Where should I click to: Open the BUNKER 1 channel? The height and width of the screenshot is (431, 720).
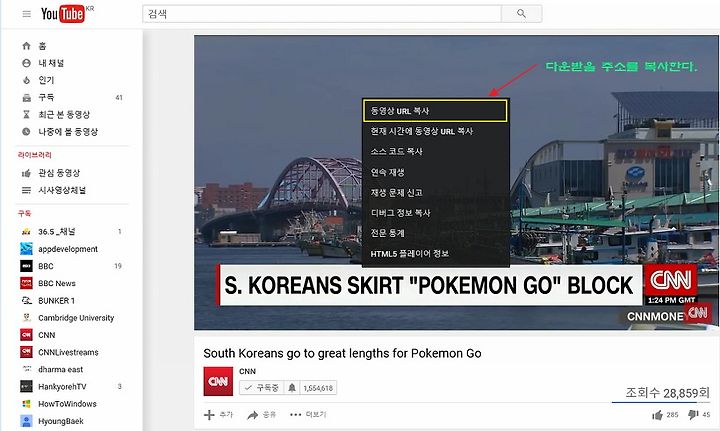tap(56, 301)
